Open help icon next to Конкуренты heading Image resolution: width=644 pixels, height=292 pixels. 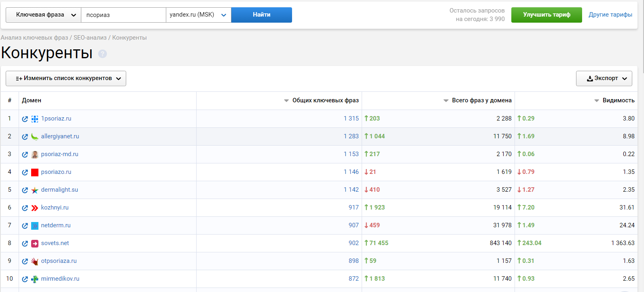point(103,54)
